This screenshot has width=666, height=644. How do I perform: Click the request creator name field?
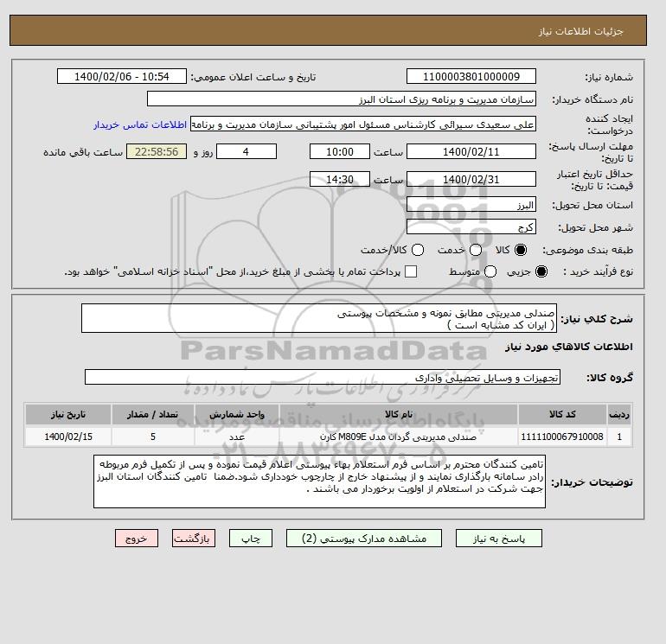coord(363,124)
